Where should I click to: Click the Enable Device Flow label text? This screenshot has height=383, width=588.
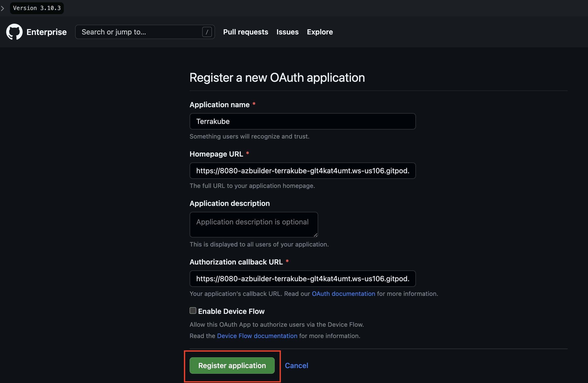[231, 311]
